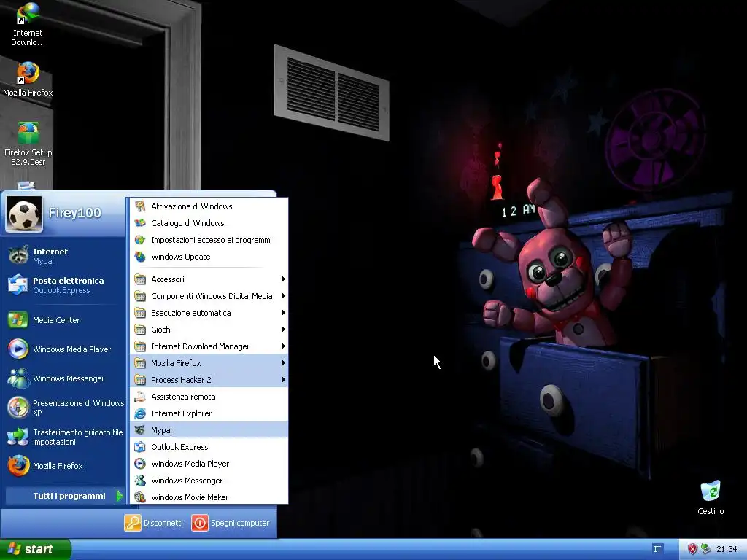Open Attivazione di Windows in programs list

209,206
